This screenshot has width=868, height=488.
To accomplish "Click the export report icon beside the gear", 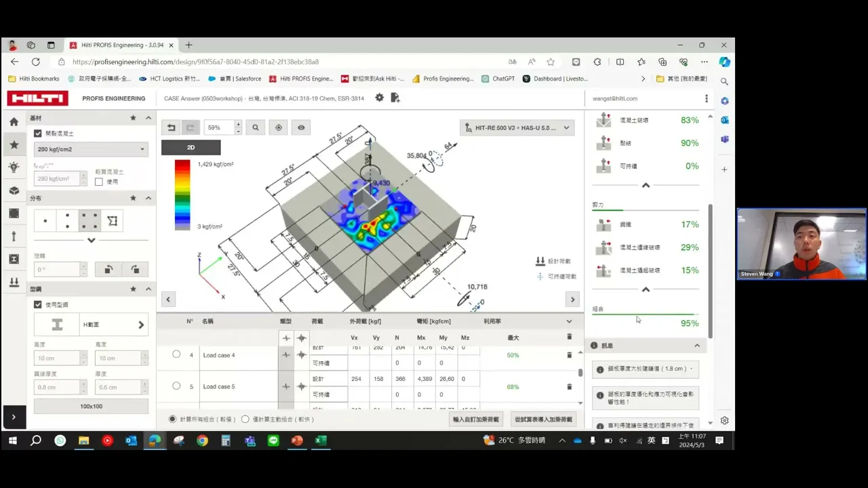I will click(x=395, y=98).
